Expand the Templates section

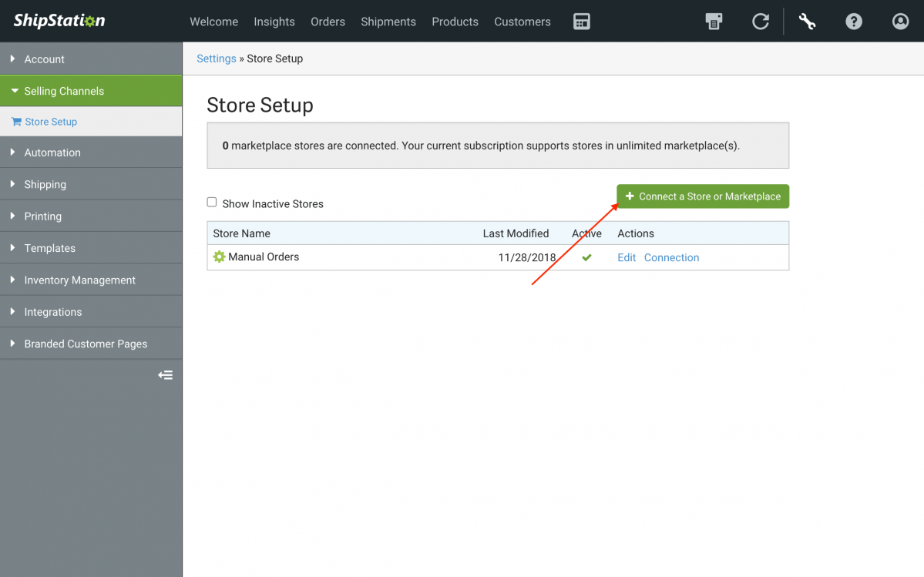click(x=91, y=248)
